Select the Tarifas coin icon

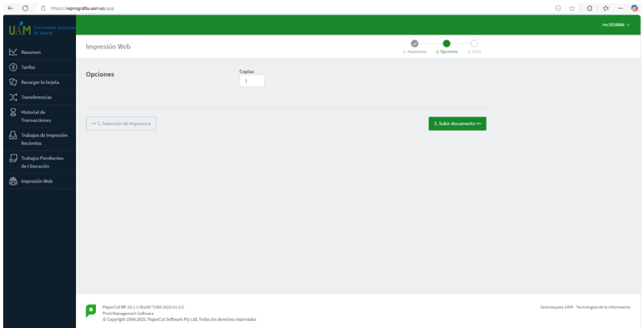point(13,67)
